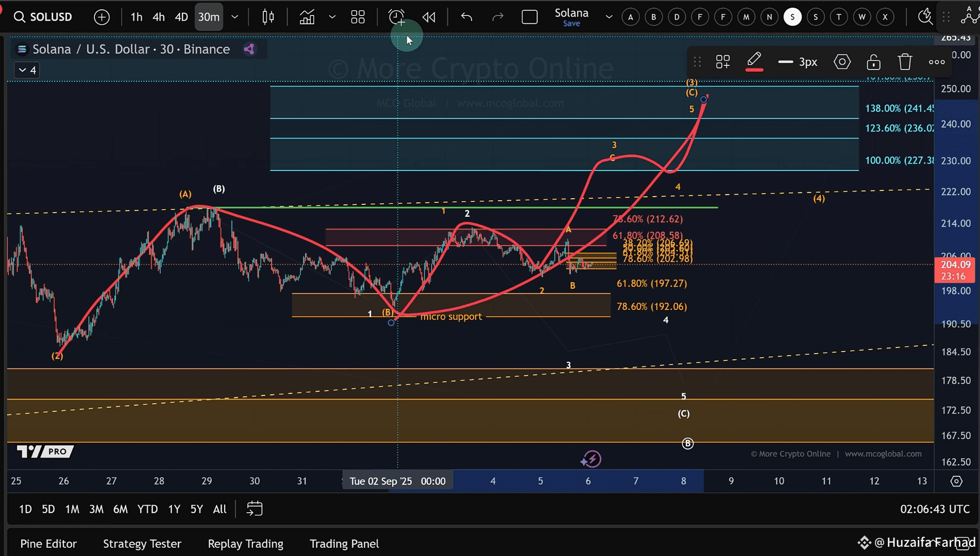Select the 1Y date range
The image size is (980, 556).
[174, 509]
